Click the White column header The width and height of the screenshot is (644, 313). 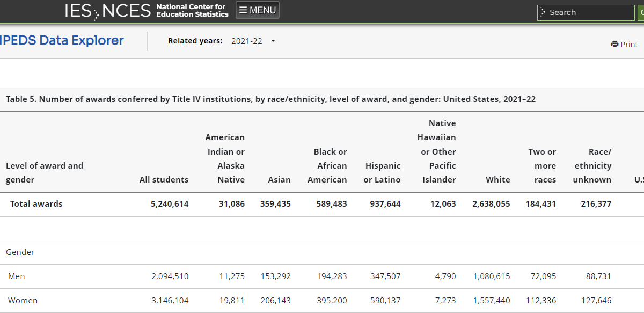497,180
